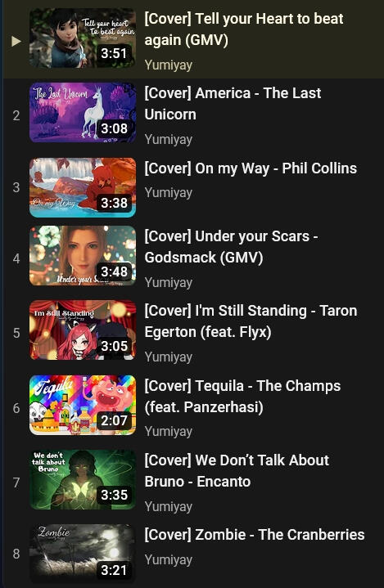Screen dimensions: 384x588
Task: Click title "[Cover] On my Way - Phil Collins"
Action: (x=251, y=168)
